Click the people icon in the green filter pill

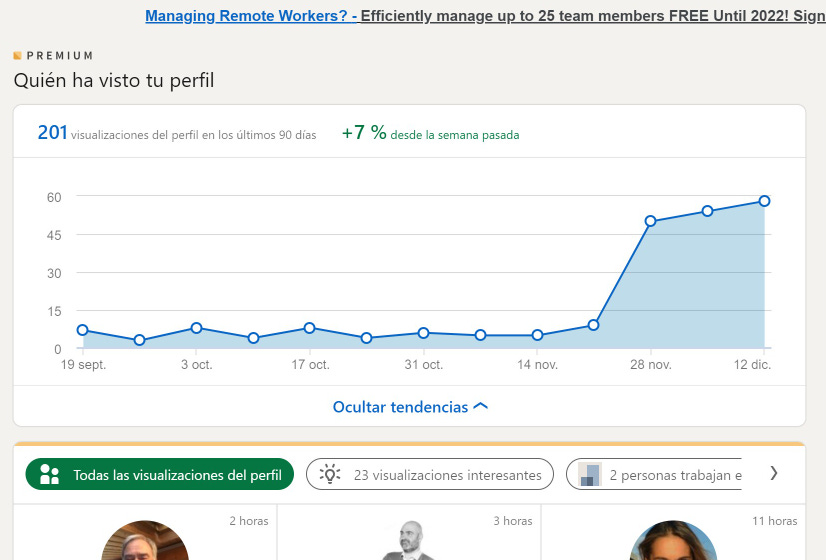point(50,474)
